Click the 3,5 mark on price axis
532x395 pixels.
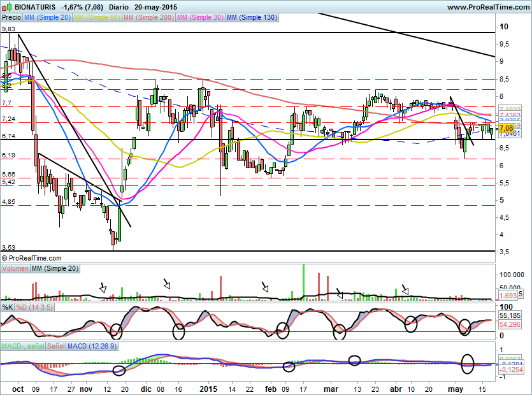coord(504,252)
